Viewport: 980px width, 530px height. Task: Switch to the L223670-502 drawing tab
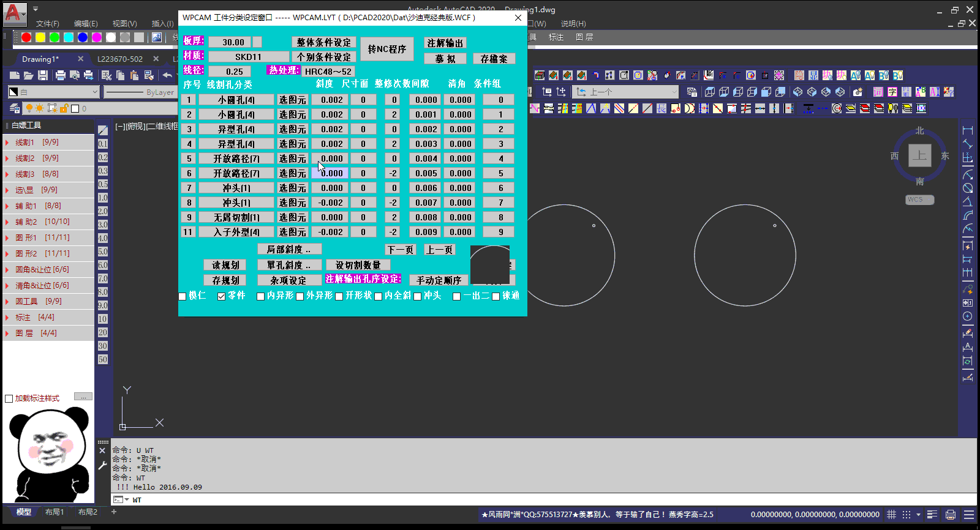[x=120, y=59]
